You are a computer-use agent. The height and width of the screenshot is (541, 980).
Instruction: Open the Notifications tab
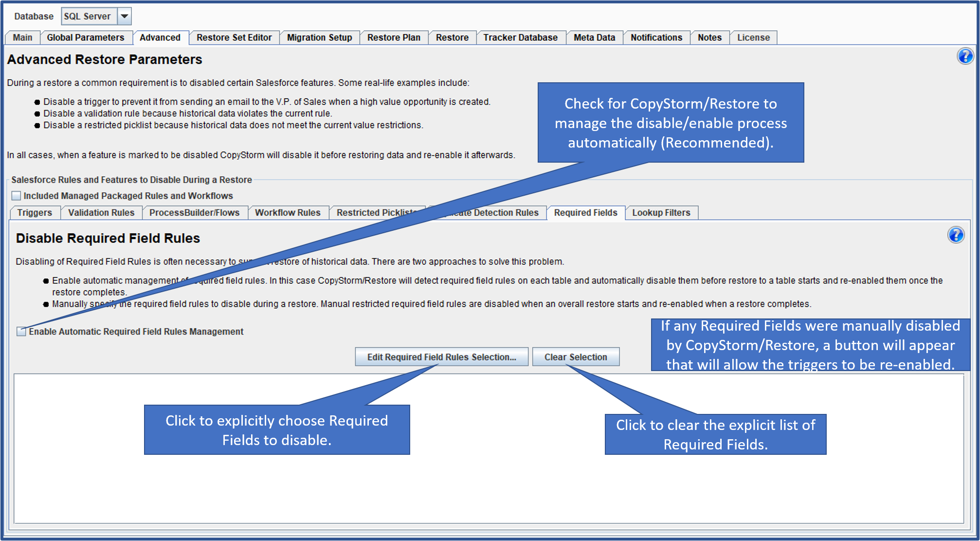(x=656, y=37)
